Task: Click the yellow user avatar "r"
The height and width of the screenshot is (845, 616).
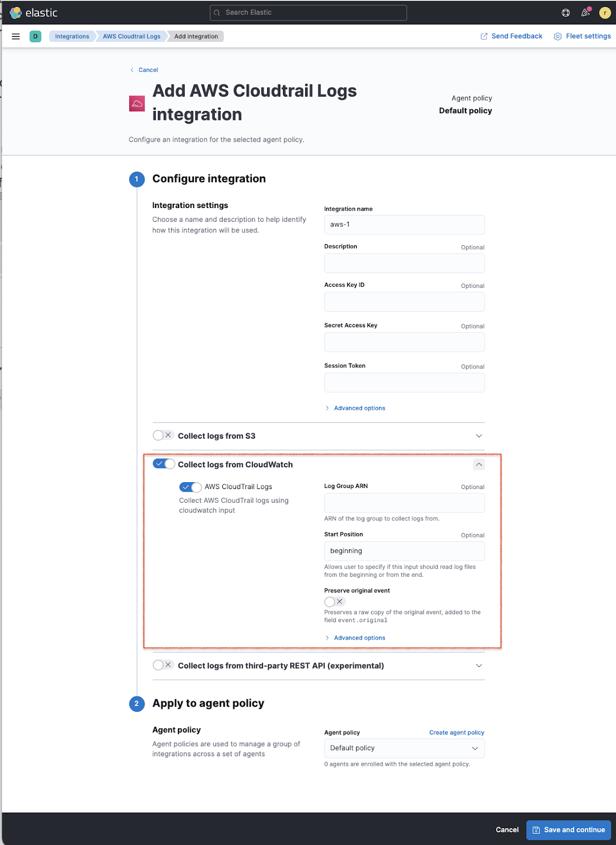Action: click(x=604, y=12)
